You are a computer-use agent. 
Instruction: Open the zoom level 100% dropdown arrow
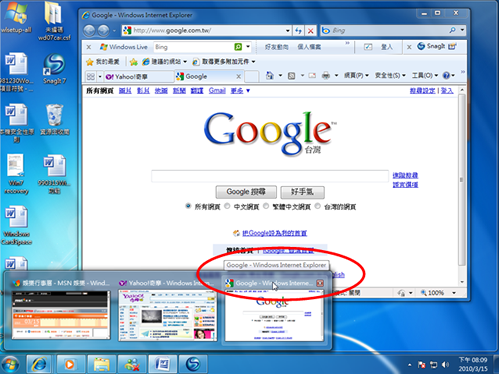(x=454, y=293)
